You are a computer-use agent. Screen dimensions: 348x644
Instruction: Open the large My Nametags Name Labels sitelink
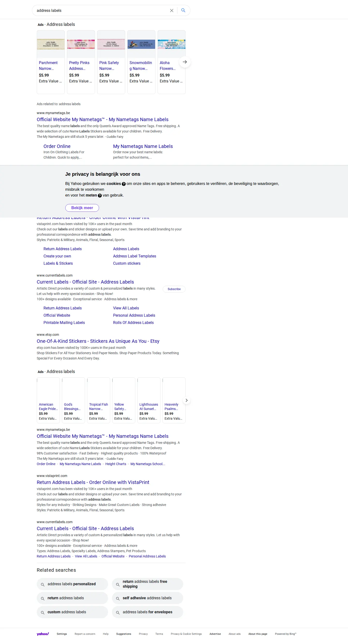point(143,146)
